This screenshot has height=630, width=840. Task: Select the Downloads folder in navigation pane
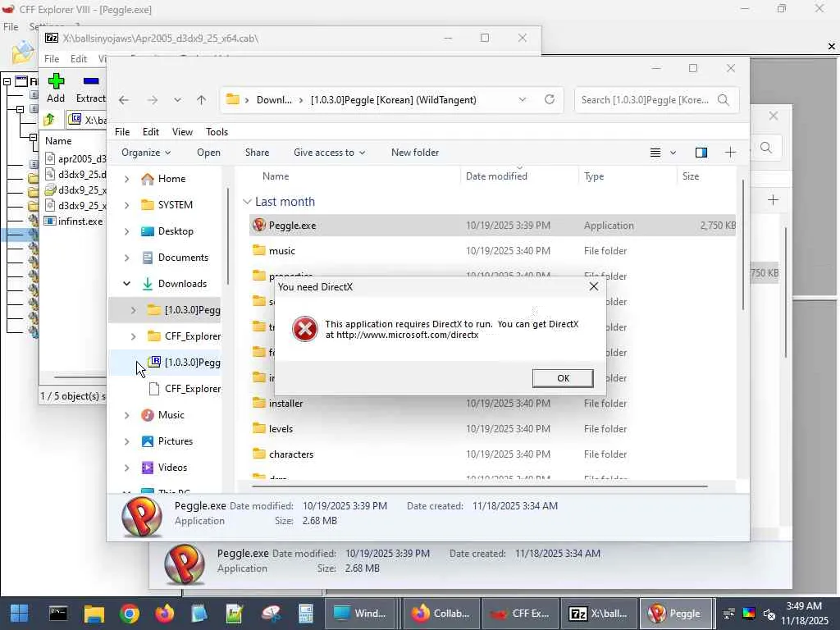pyautogui.click(x=182, y=284)
